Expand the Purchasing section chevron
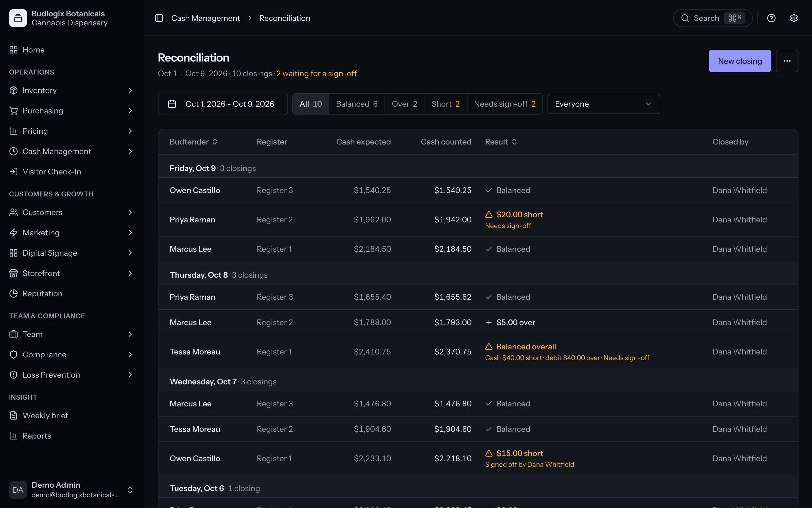 pos(130,111)
